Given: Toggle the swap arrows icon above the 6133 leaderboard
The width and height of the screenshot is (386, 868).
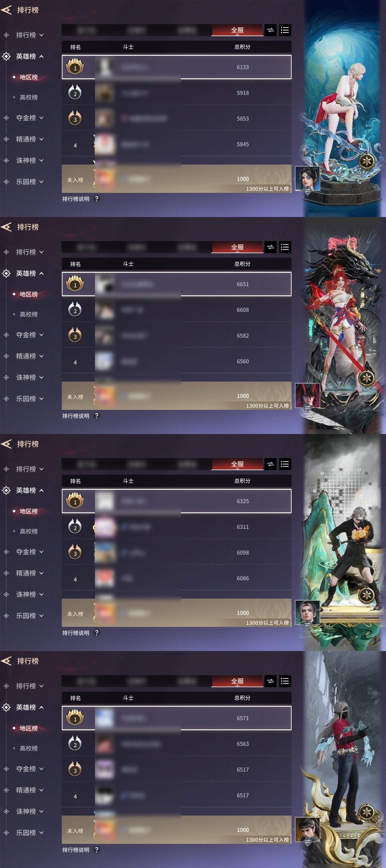Looking at the screenshot, I should tap(271, 30).
